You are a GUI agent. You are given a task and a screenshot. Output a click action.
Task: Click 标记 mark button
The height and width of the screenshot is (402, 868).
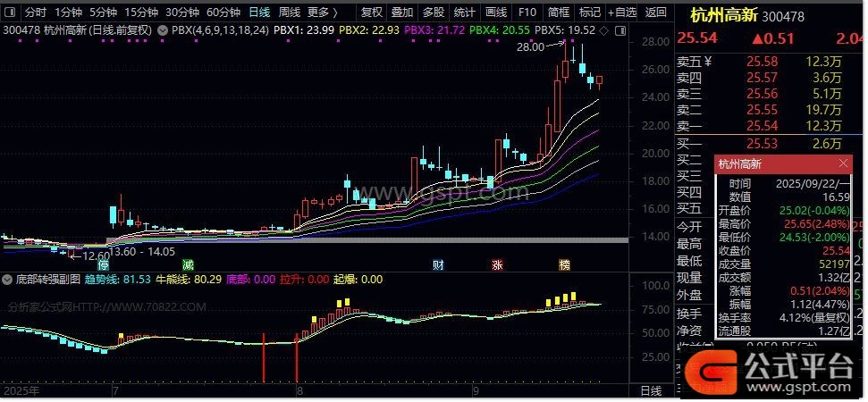(590, 13)
